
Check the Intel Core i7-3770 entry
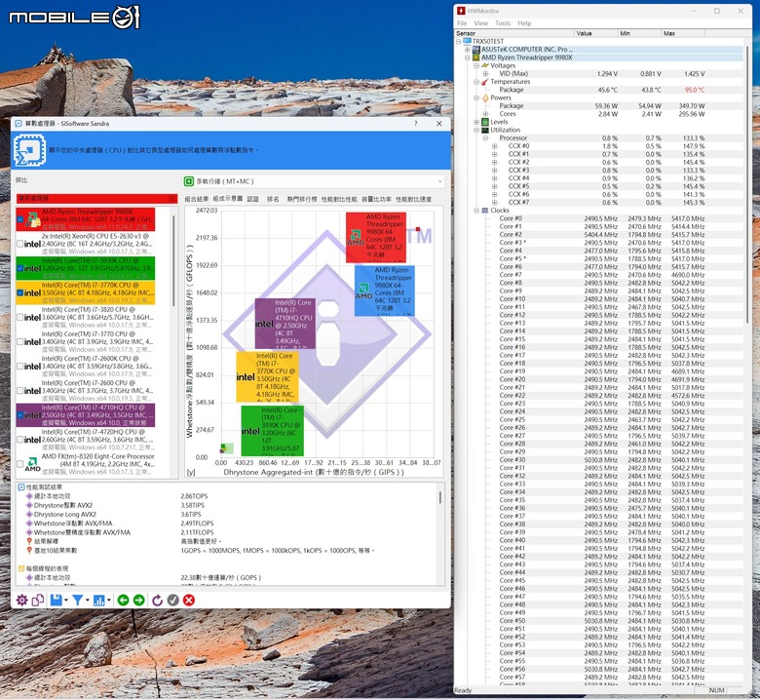19,341
